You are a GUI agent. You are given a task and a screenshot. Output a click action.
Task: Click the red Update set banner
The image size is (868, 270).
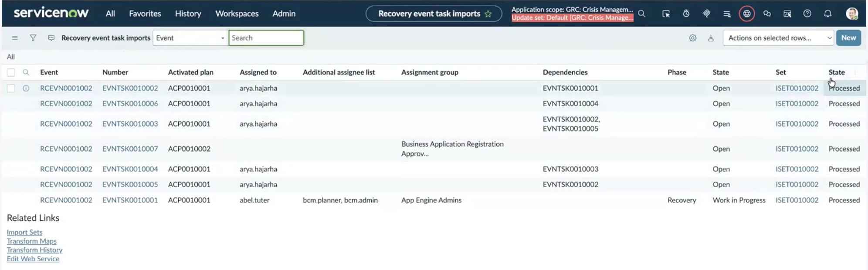(x=572, y=18)
